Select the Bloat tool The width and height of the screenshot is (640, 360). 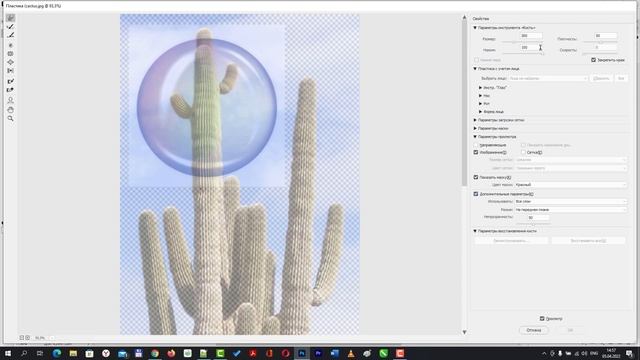pos(11,62)
